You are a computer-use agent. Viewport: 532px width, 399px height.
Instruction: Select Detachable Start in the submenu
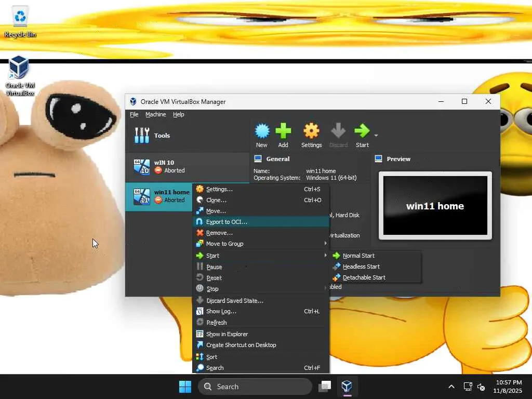[376, 277]
